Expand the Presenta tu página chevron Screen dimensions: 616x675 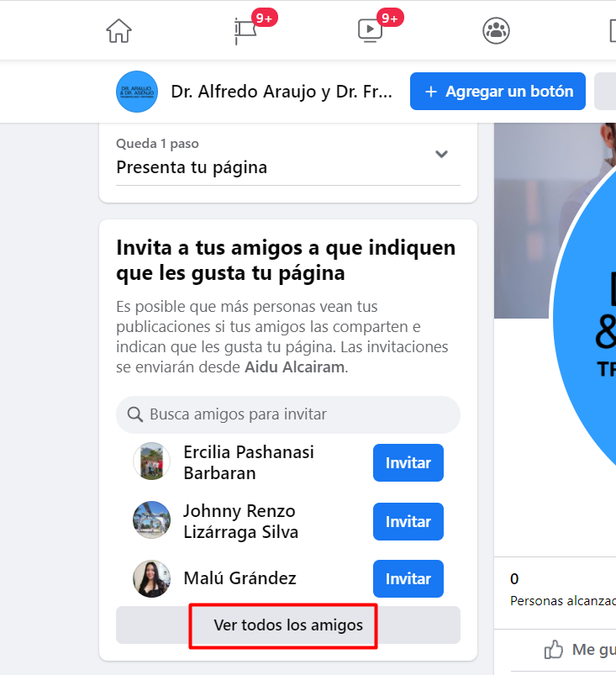pyautogui.click(x=442, y=154)
